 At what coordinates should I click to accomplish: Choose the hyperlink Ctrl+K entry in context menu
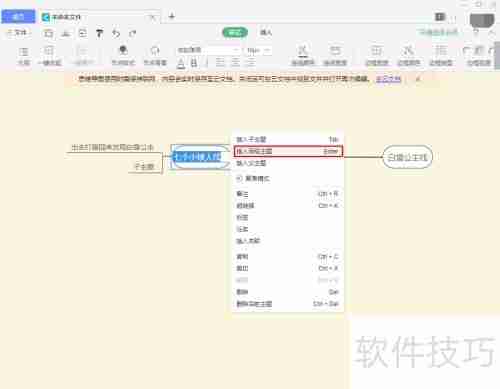pyautogui.click(x=288, y=205)
